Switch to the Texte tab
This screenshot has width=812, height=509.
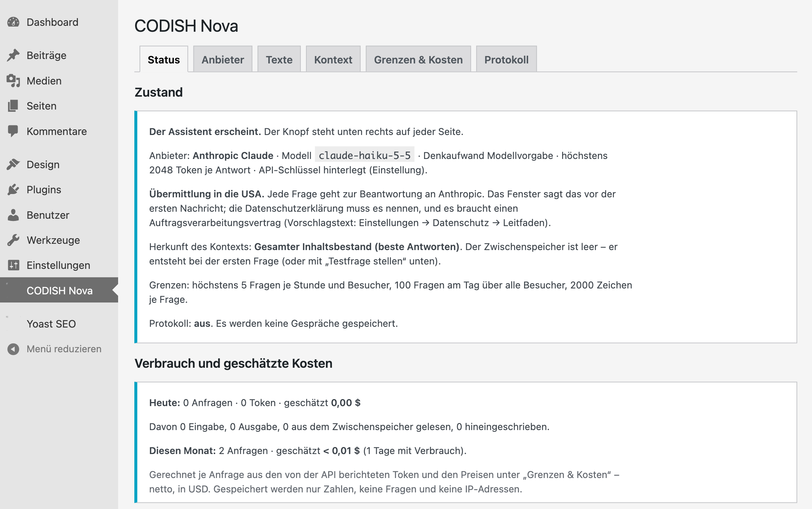[279, 59]
